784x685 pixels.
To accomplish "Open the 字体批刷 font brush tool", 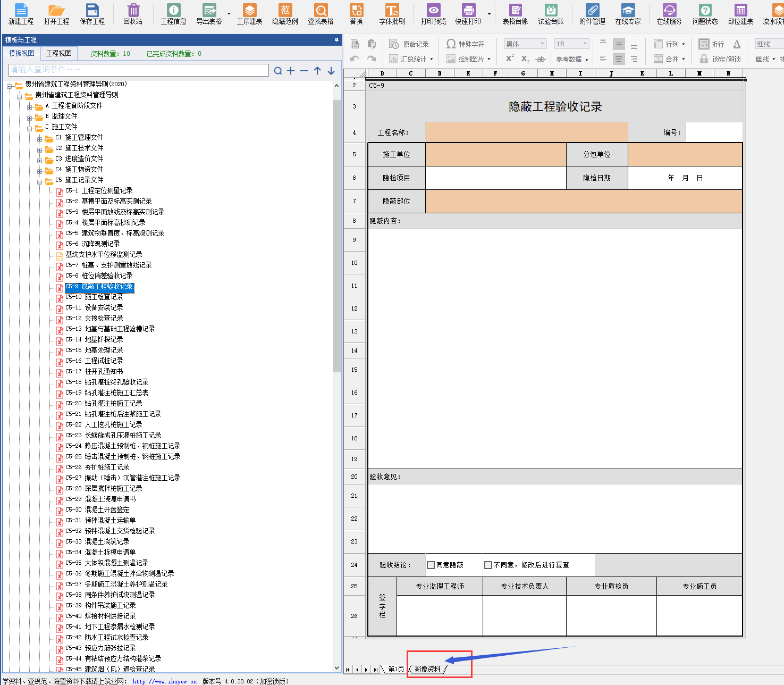I will (x=392, y=14).
